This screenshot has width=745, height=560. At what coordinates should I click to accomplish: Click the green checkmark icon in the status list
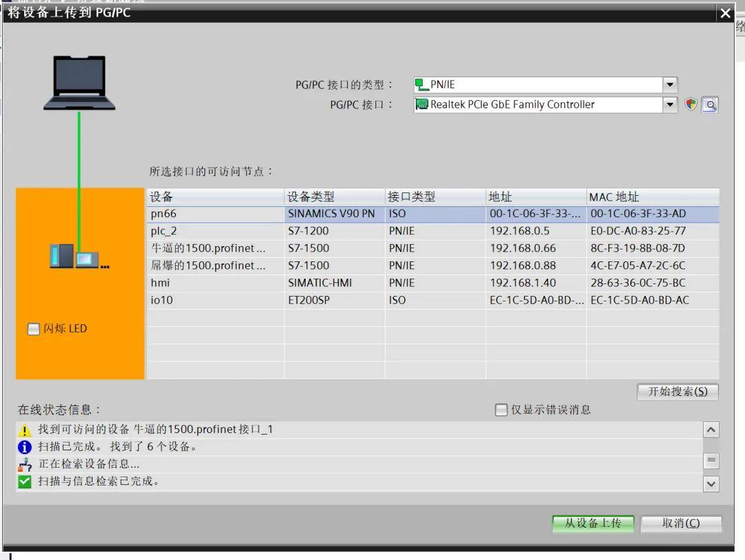click(24, 481)
